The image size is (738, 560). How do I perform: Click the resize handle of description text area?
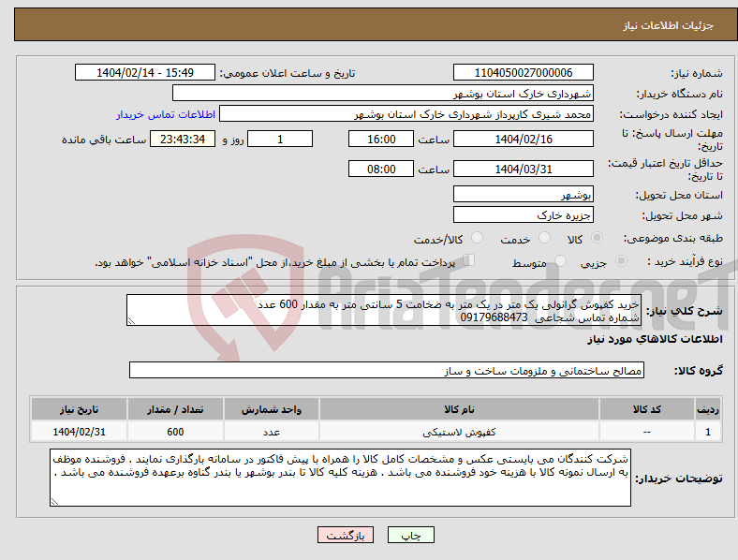click(131, 321)
